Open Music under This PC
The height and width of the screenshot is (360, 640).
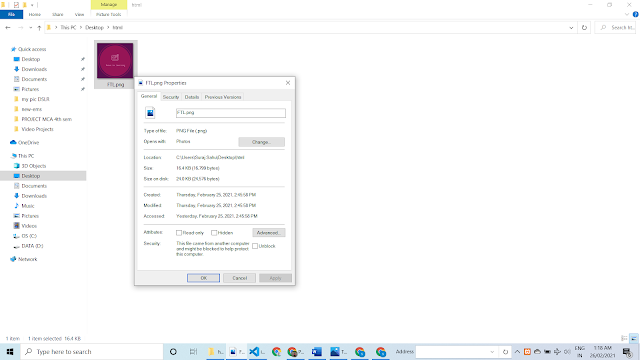coord(28,206)
